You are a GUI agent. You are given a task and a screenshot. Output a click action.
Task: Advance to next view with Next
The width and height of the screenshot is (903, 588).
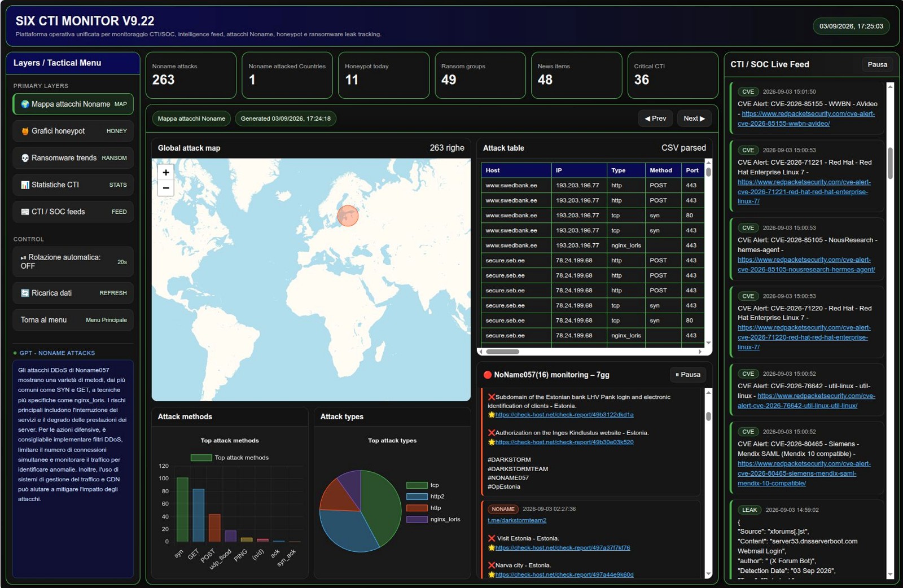coord(694,119)
